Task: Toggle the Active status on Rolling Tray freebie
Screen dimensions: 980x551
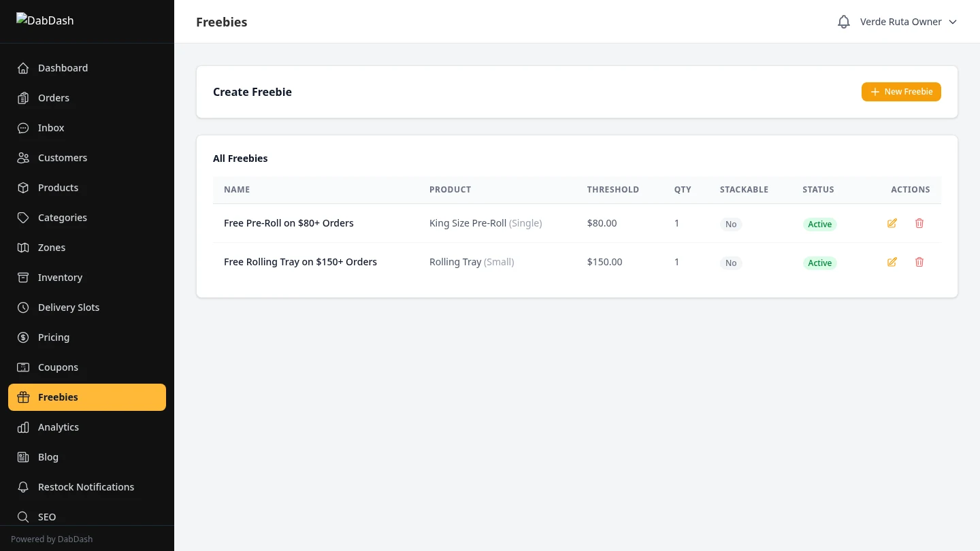Action: (819, 263)
